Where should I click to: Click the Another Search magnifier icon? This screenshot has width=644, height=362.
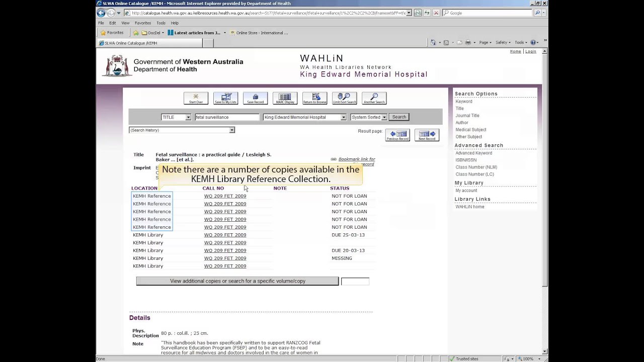[x=374, y=98]
